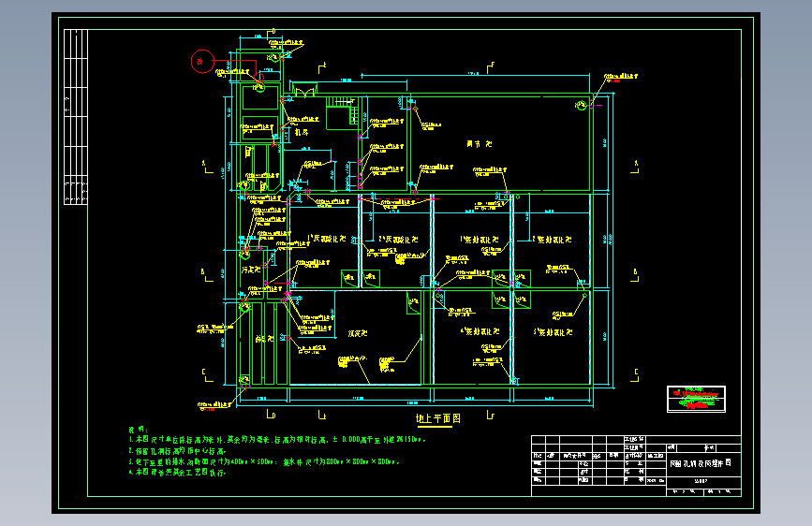This screenshot has height=526, width=812.
Task: Select the '地上平面图' drawing title
Action: click(438, 418)
